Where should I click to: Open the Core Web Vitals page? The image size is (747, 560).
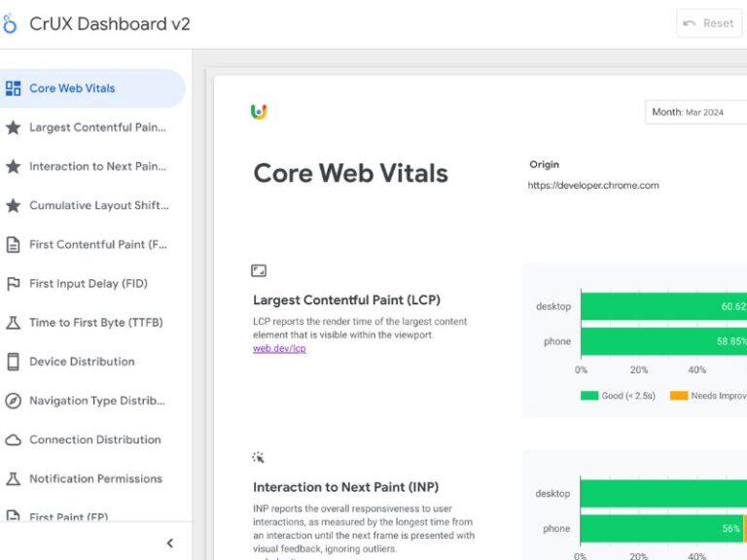[x=92, y=88]
